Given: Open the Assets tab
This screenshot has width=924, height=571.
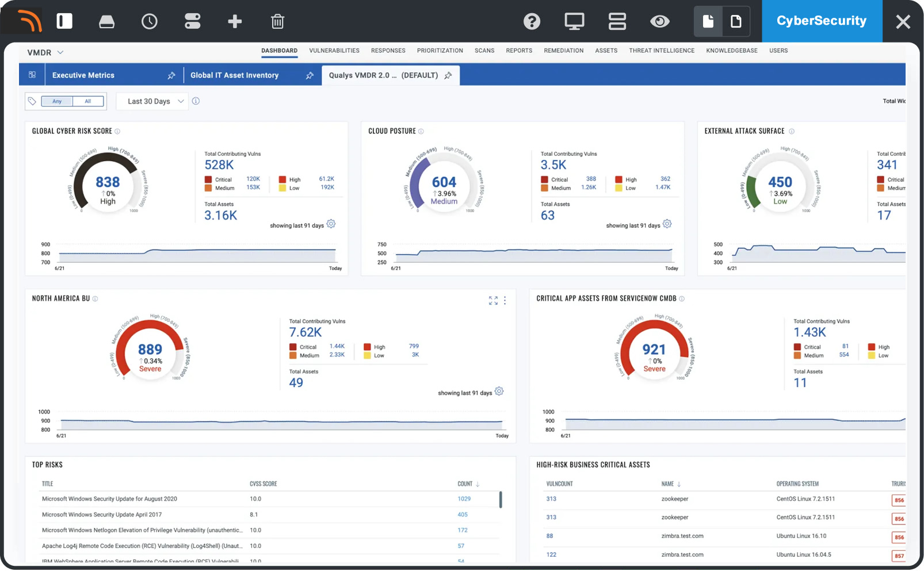Looking at the screenshot, I should pyautogui.click(x=606, y=51).
